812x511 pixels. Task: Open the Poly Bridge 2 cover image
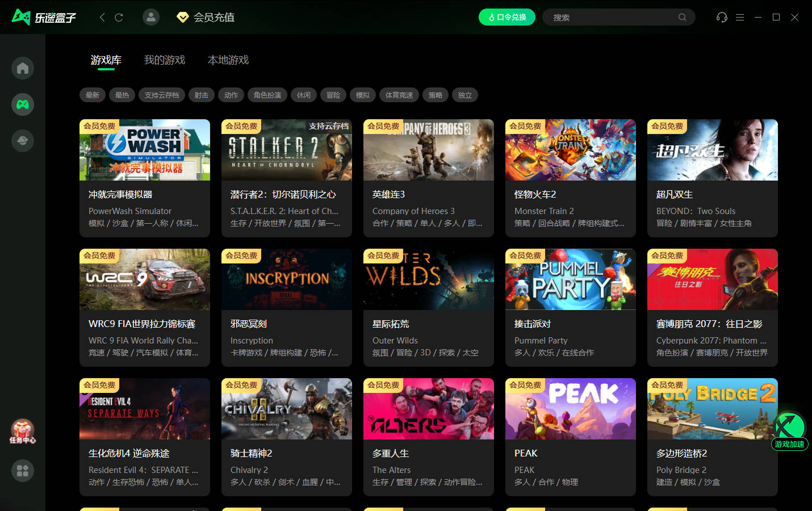click(x=713, y=409)
